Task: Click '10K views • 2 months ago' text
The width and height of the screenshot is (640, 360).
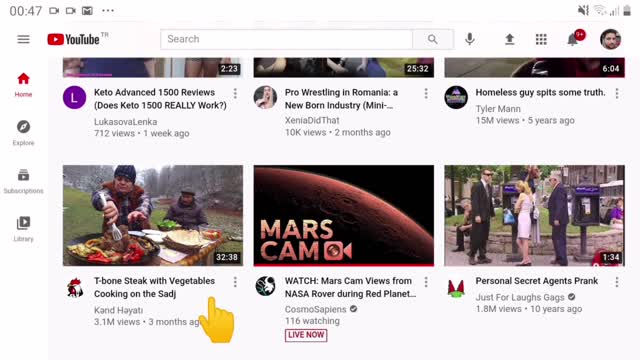Action: pyautogui.click(x=338, y=132)
